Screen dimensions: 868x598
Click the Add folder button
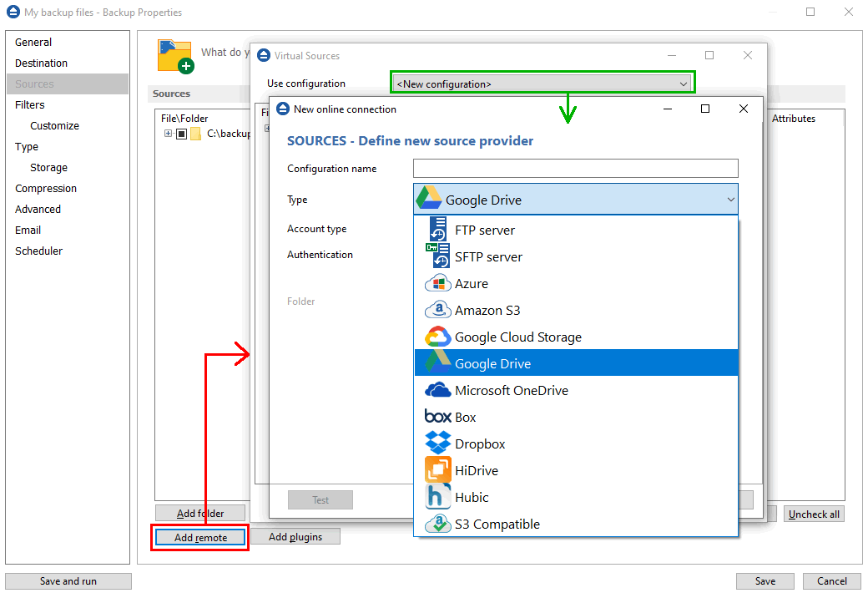(x=200, y=514)
